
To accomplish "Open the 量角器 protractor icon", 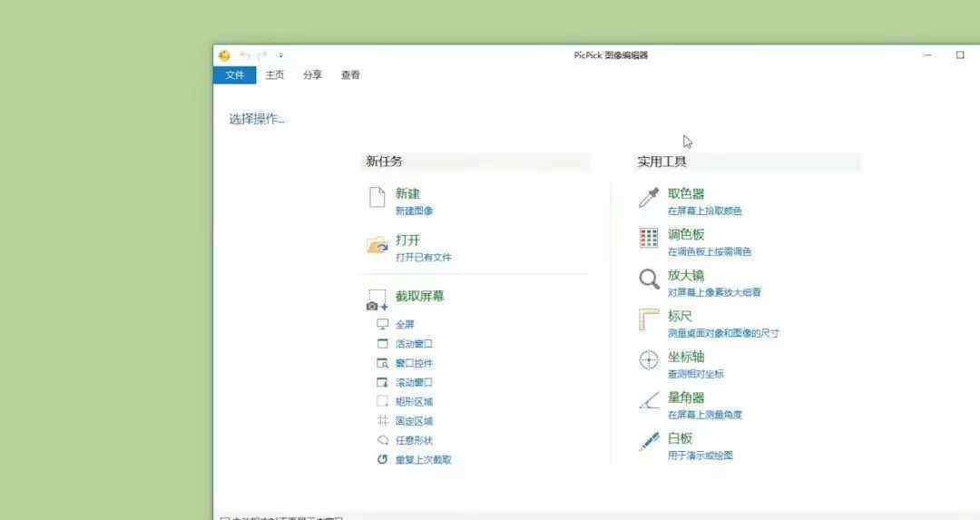I will [649, 400].
